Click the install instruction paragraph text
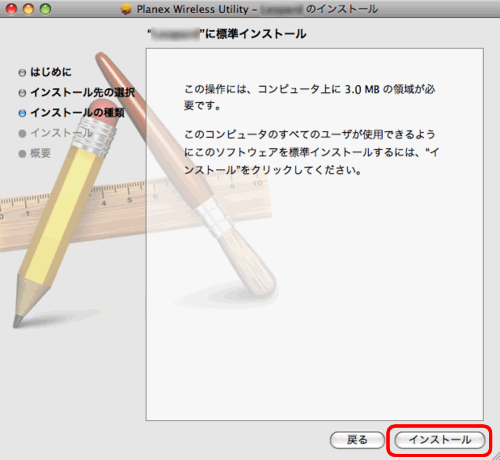 tap(312, 152)
